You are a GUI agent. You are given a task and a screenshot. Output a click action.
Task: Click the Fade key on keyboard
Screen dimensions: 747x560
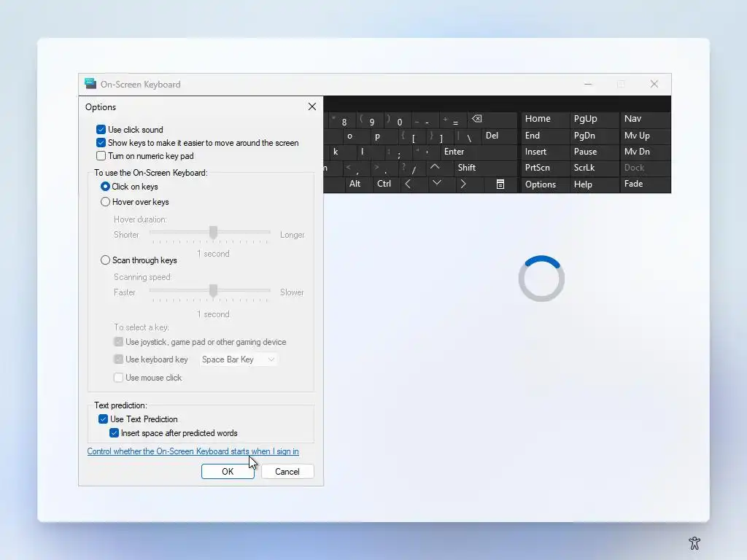point(645,184)
